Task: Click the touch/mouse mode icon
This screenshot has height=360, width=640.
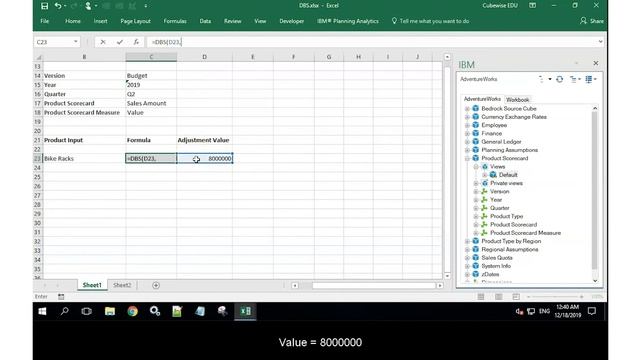Action: 88,6
